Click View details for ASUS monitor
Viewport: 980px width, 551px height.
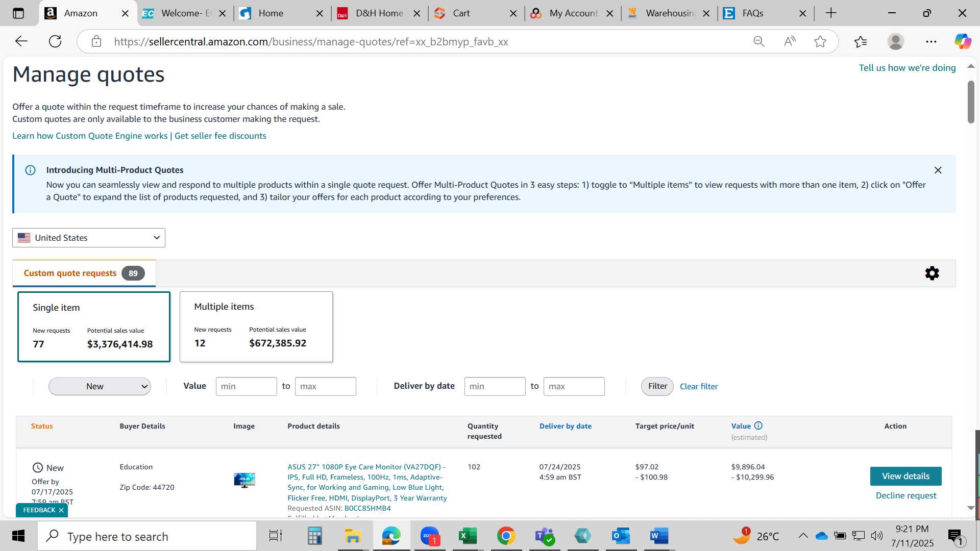(906, 476)
